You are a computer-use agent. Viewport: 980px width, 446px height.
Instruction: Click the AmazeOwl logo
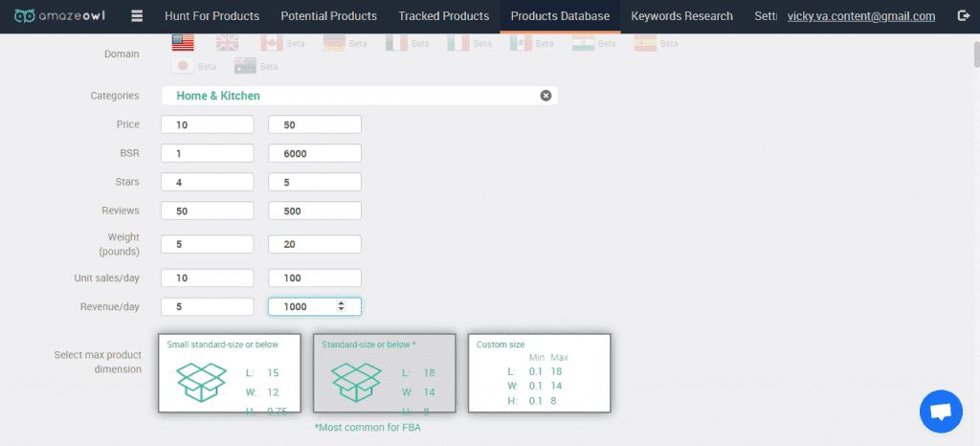(59, 16)
